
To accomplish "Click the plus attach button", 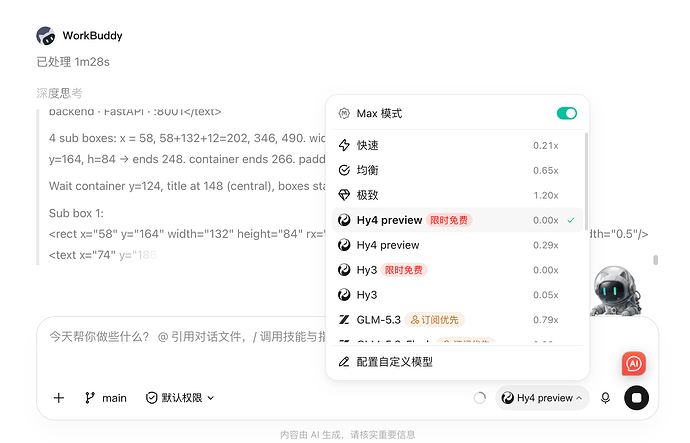I will click(x=59, y=398).
